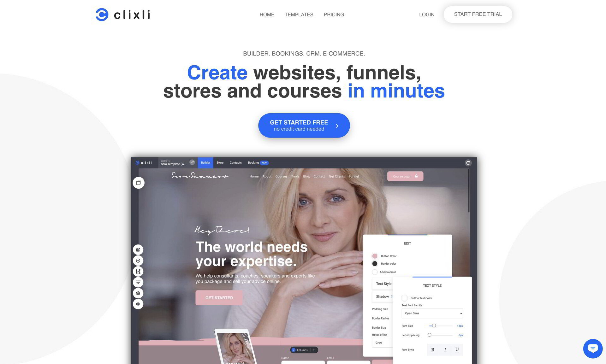
Task: Click the visibility preview icon bottom sidebar
Action: 138,304
